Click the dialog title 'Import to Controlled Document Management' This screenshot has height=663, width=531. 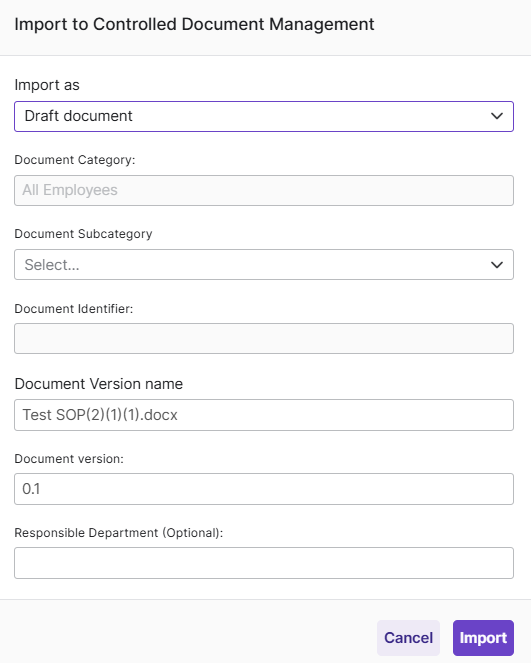pos(194,25)
